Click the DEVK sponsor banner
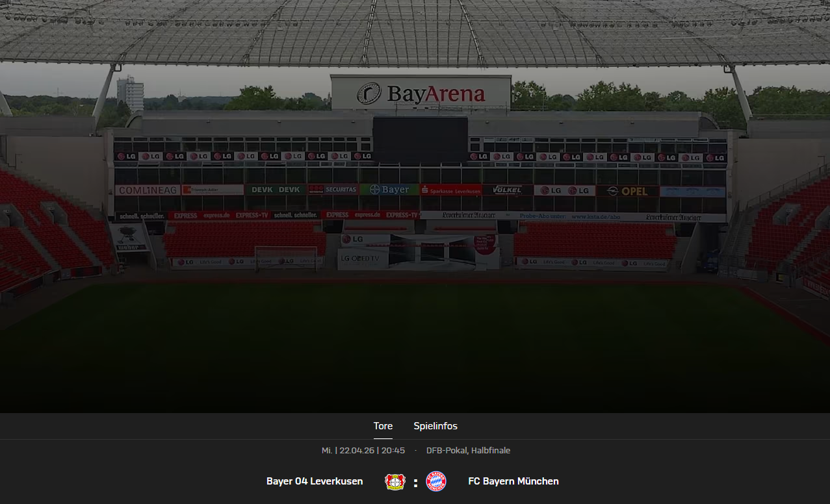 click(x=276, y=190)
